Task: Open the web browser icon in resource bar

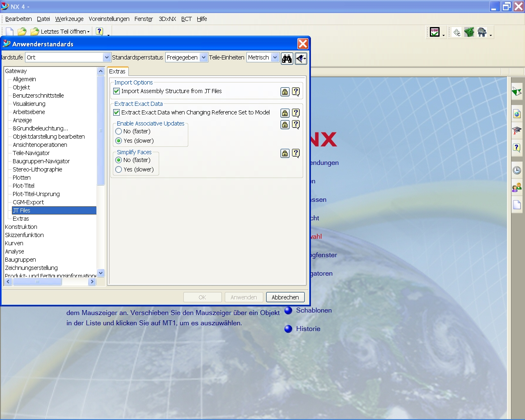Action: 517,114
